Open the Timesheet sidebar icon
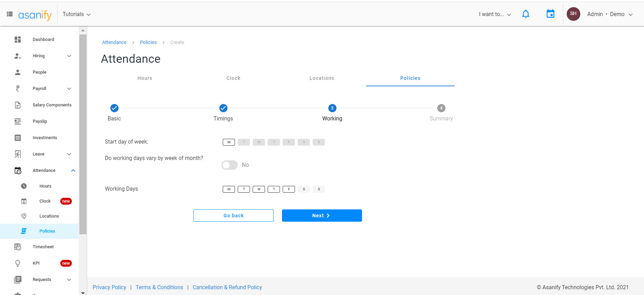Screen dimensions: 644x295 coord(18,247)
